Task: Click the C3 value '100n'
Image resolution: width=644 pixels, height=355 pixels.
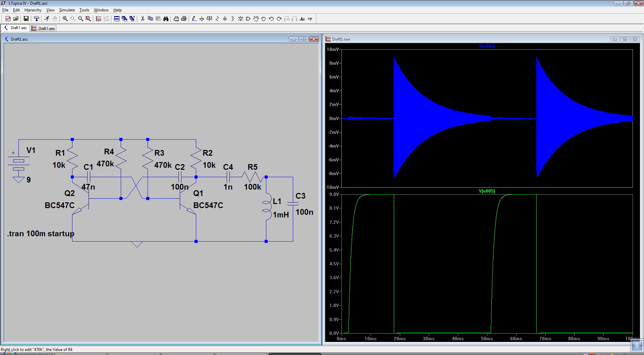Action: (305, 212)
